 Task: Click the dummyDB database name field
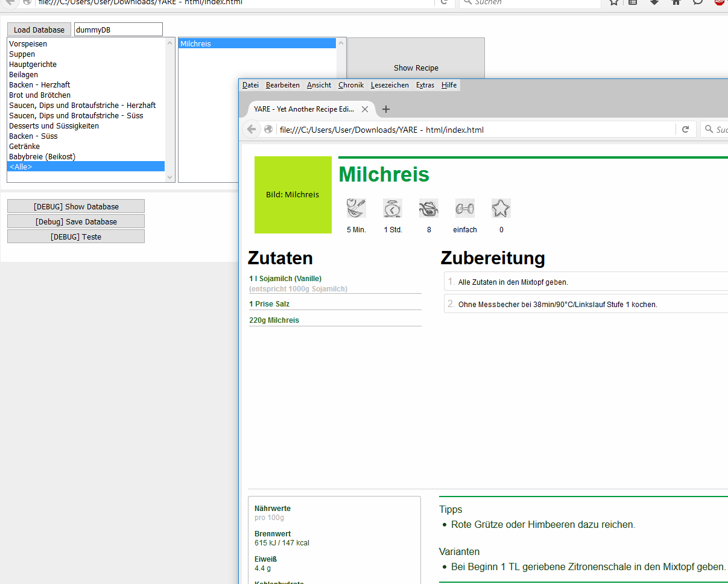(x=118, y=30)
